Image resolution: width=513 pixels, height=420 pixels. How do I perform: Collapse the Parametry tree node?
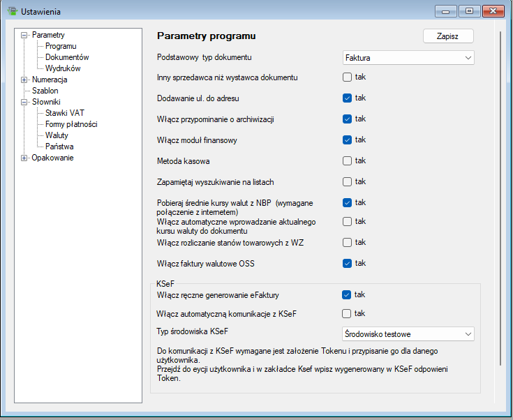pyautogui.click(x=24, y=35)
